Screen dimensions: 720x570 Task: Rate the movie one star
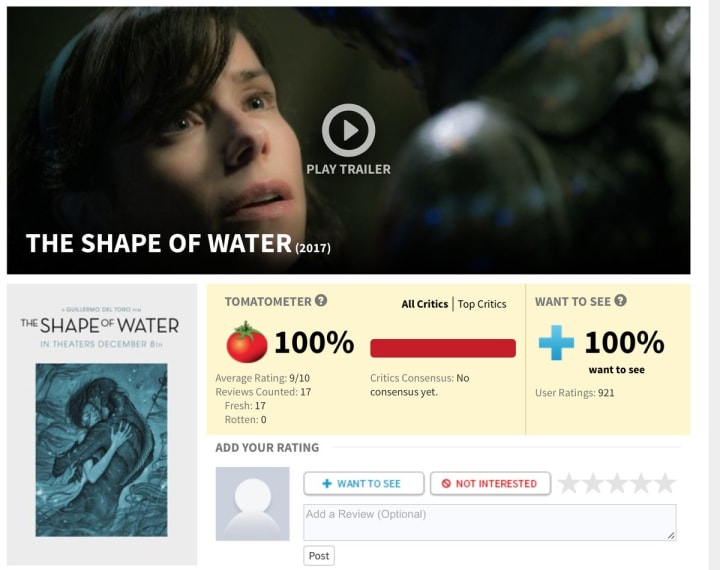pos(569,483)
